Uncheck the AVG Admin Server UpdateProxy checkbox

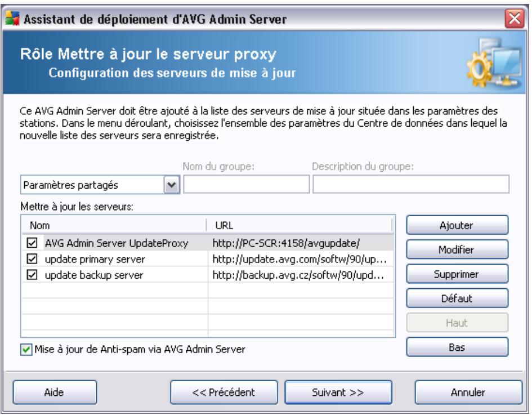(x=32, y=243)
